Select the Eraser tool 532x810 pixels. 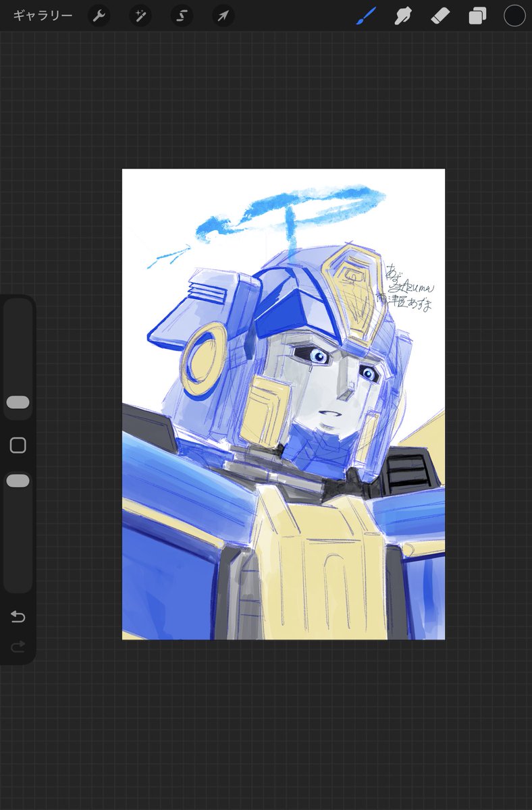(440, 16)
